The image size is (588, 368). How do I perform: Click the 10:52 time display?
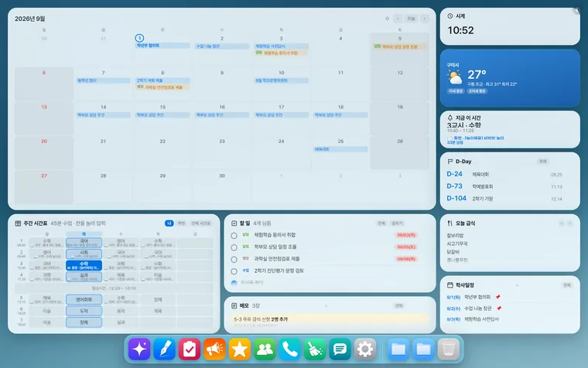(460, 30)
